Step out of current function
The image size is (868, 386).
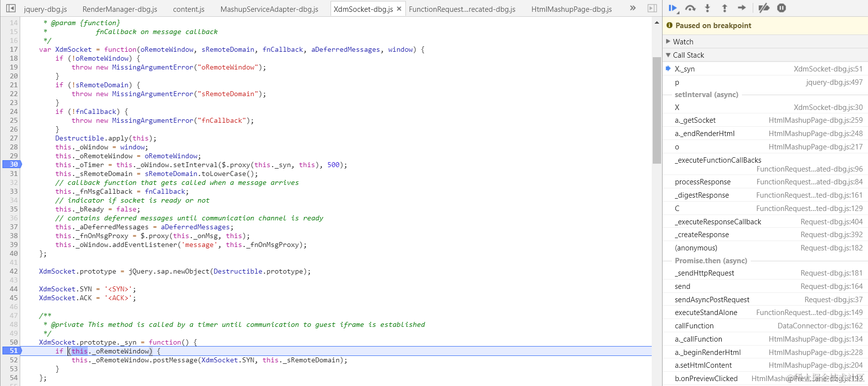point(725,8)
